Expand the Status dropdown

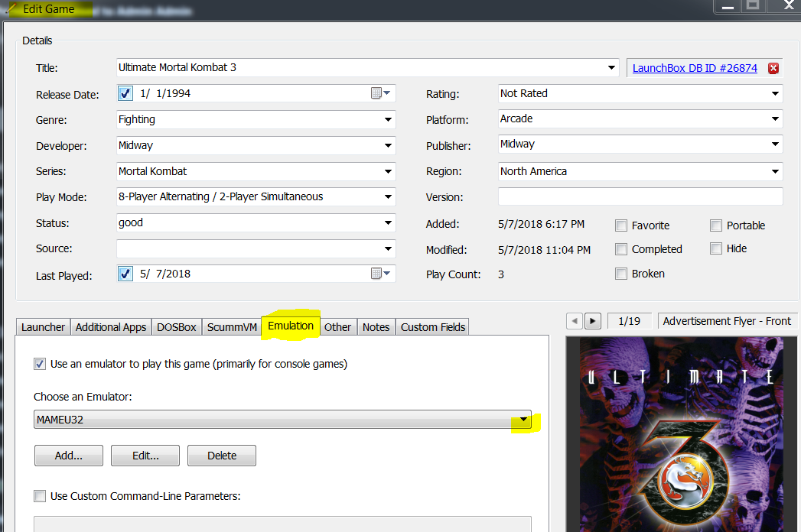point(388,222)
